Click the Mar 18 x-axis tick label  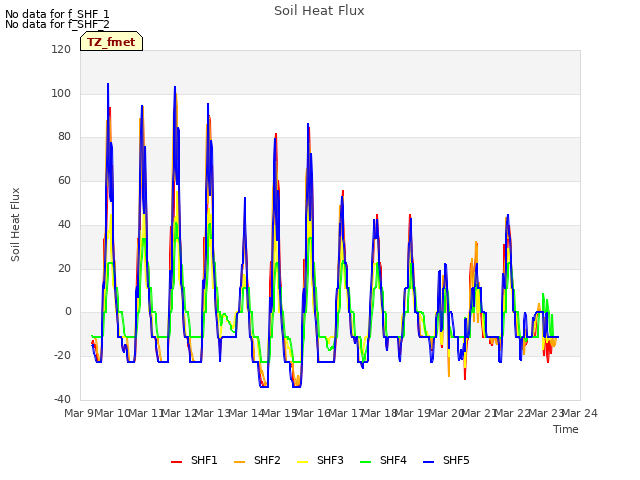380,413
